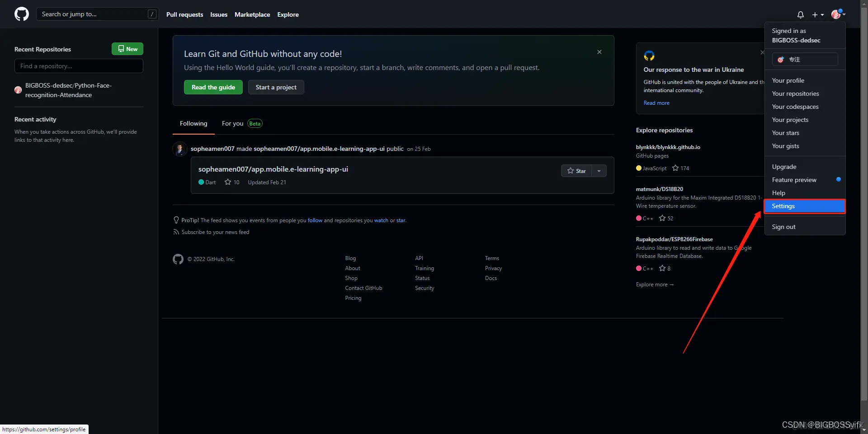The height and width of the screenshot is (434, 868).
Task: Click the page vertical scrollbar
Action: tap(864, 203)
